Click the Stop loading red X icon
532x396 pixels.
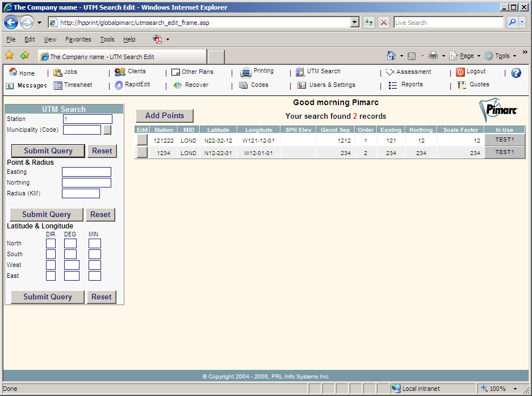[x=384, y=22]
